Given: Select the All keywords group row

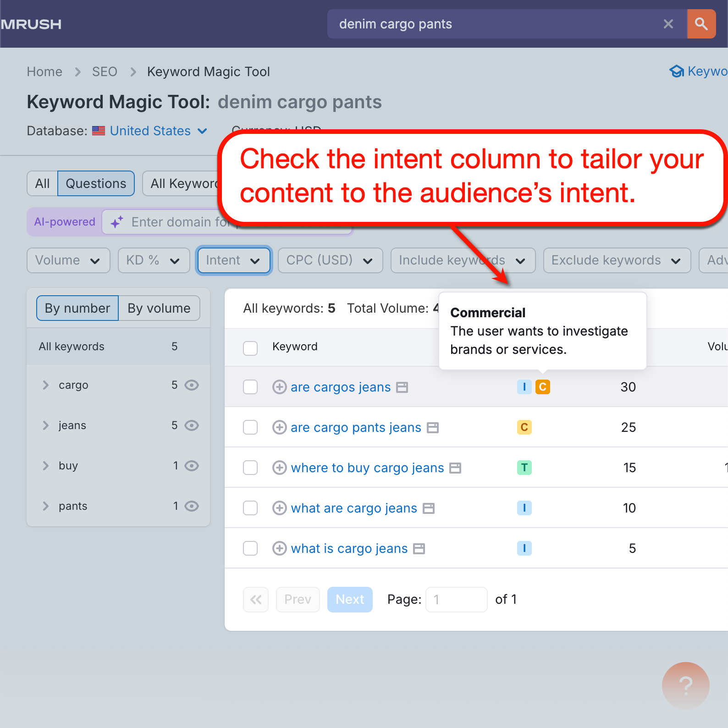Looking at the screenshot, I should 118,347.
